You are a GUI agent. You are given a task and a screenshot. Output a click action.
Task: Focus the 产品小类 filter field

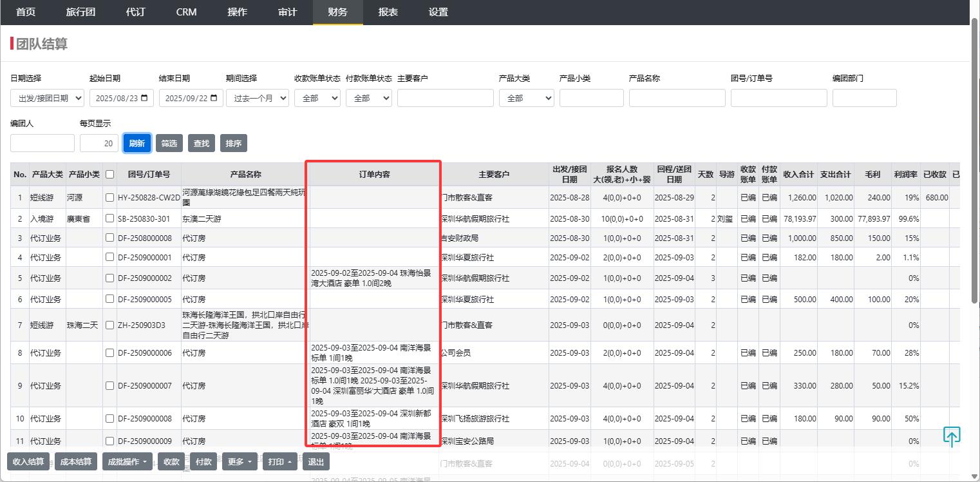(592, 98)
